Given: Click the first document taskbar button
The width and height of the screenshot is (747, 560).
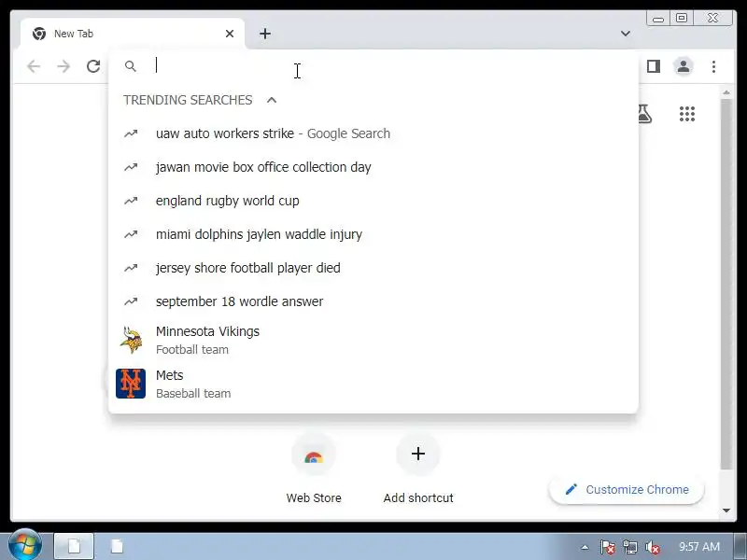Looking at the screenshot, I should tap(74, 546).
